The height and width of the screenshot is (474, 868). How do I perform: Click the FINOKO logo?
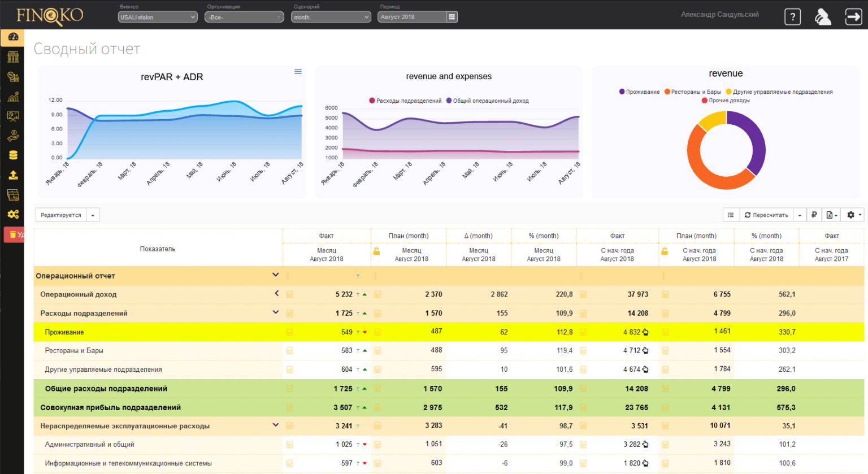[50, 15]
